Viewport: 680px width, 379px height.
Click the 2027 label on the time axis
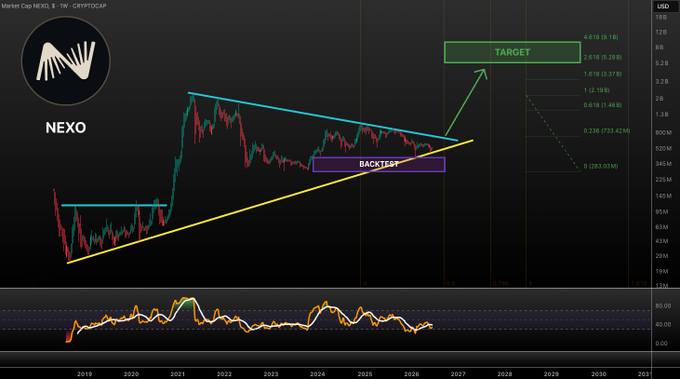pos(458,374)
